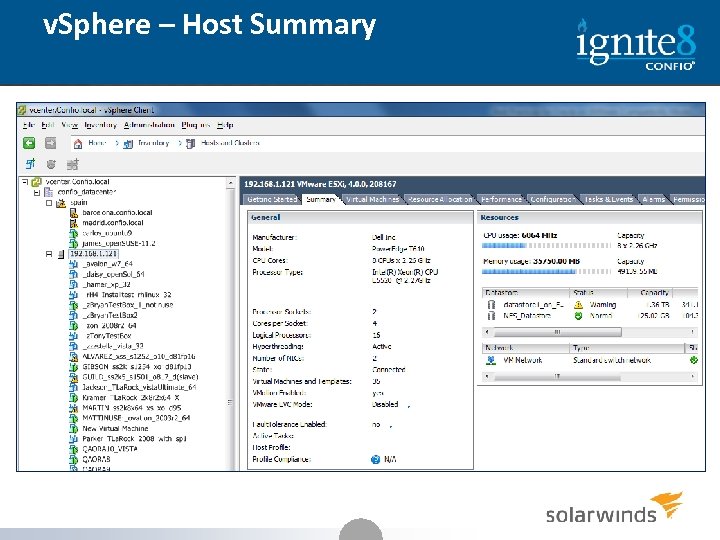Click the Capacity column header
The width and height of the screenshot is (720, 540).
650,292
